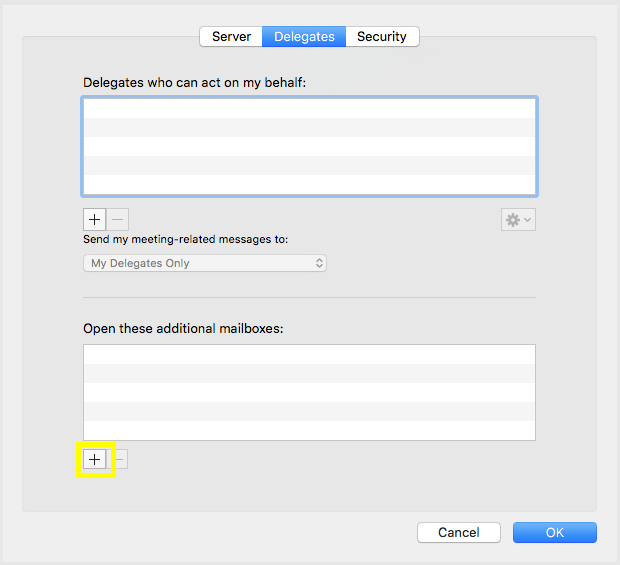Image resolution: width=620 pixels, height=565 pixels.
Task: Click plus button to add a delegate
Action: tap(94, 219)
